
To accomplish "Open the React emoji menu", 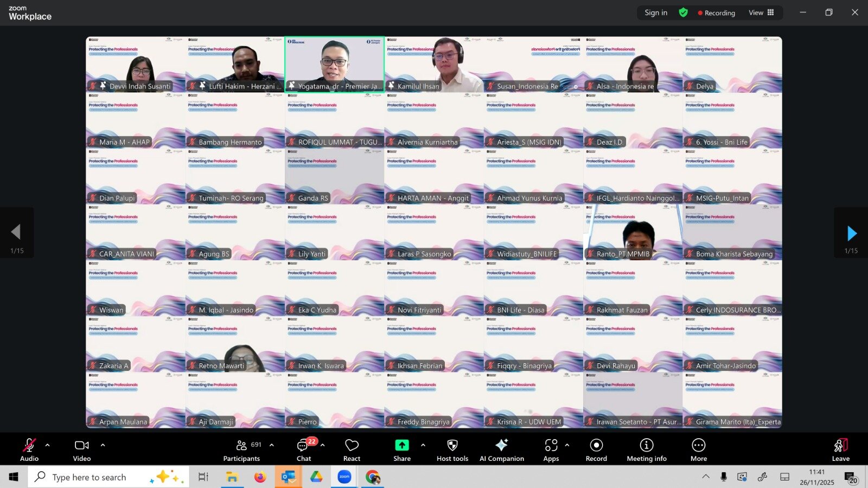I will click(352, 450).
